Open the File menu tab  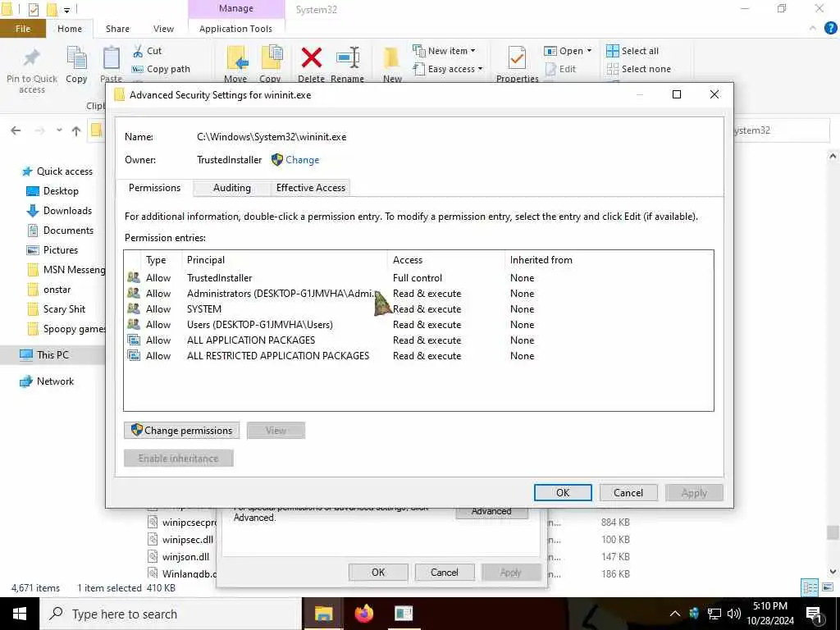coord(22,29)
